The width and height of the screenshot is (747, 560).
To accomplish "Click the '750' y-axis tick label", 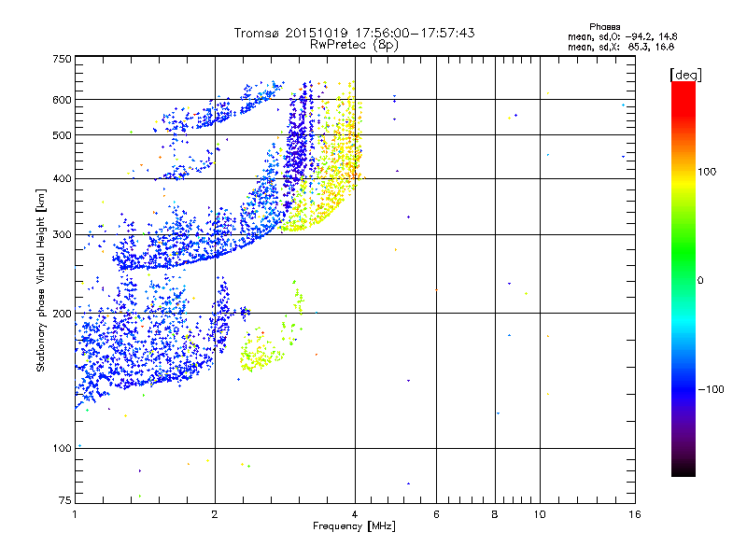I will [x=62, y=59].
